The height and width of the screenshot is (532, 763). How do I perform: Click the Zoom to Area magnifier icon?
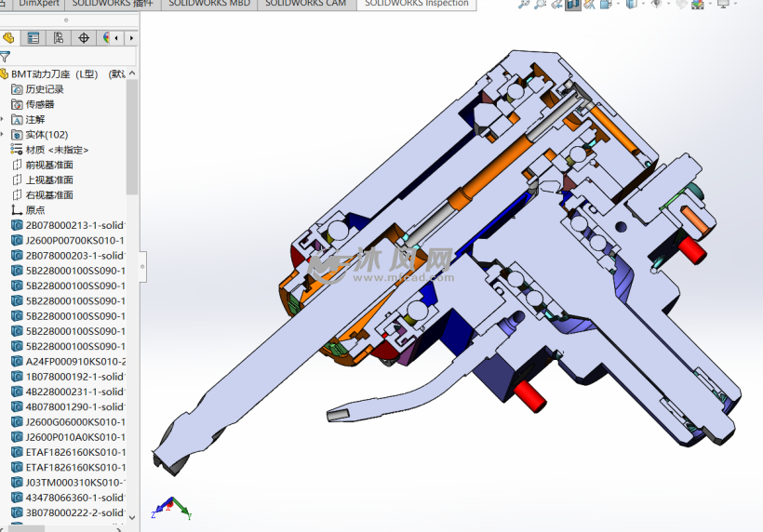point(541,4)
